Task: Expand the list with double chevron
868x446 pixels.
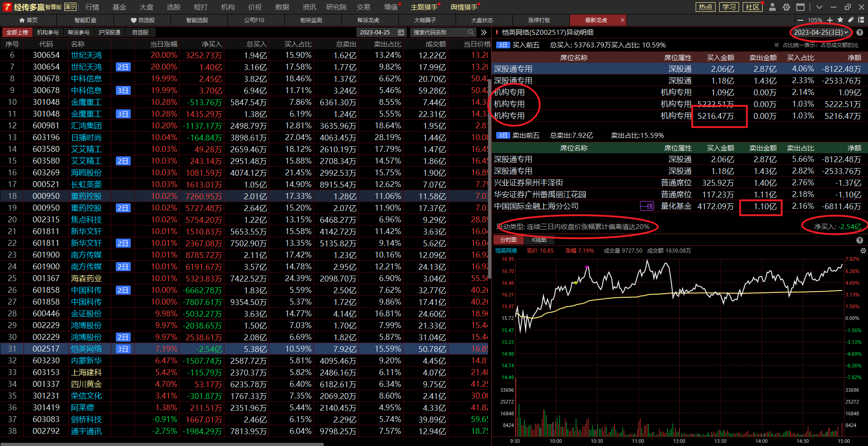Action: tap(484, 33)
